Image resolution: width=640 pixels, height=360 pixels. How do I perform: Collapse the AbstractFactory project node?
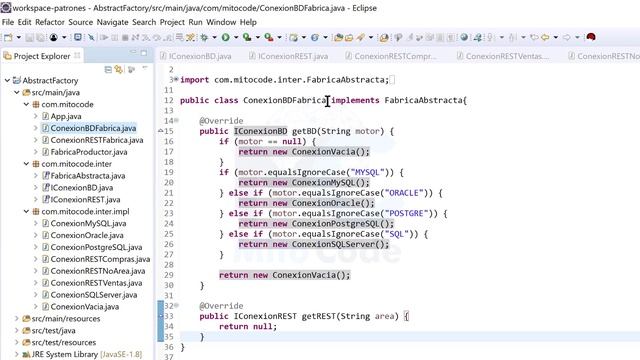pos(7,80)
